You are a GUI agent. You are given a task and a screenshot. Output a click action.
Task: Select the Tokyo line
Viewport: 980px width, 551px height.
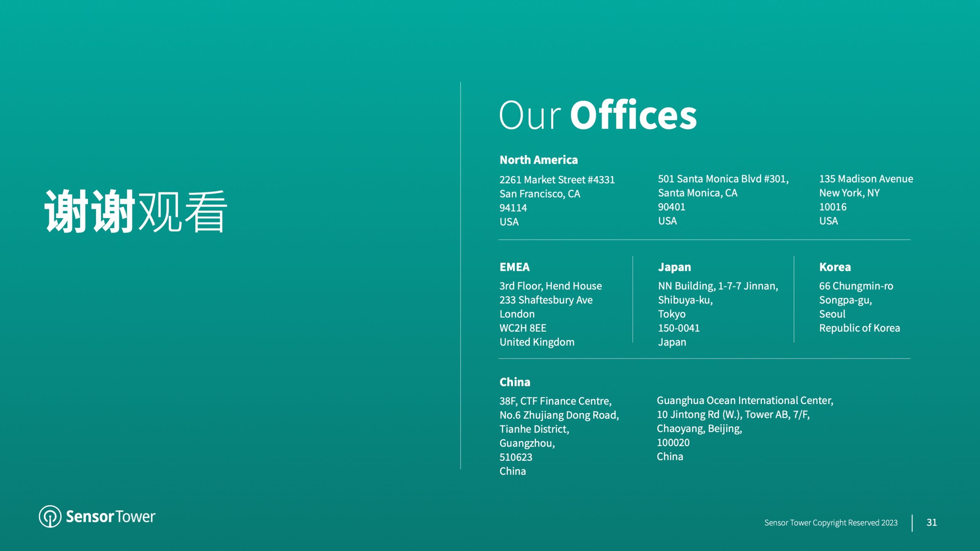pyautogui.click(x=671, y=314)
